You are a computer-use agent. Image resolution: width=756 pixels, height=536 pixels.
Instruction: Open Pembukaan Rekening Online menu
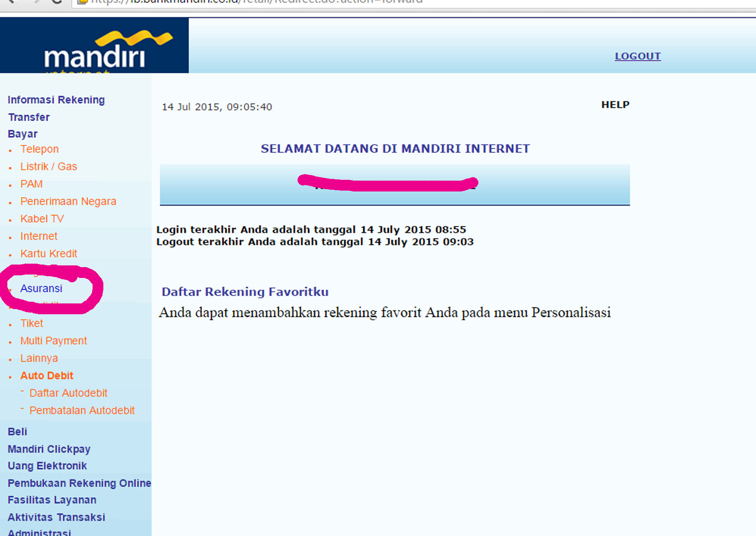click(x=80, y=483)
